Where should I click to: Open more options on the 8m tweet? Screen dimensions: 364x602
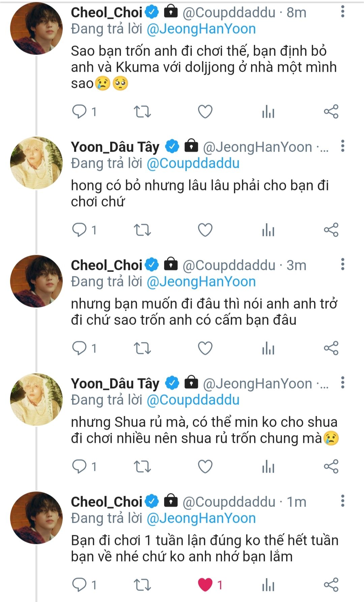(x=343, y=12)
